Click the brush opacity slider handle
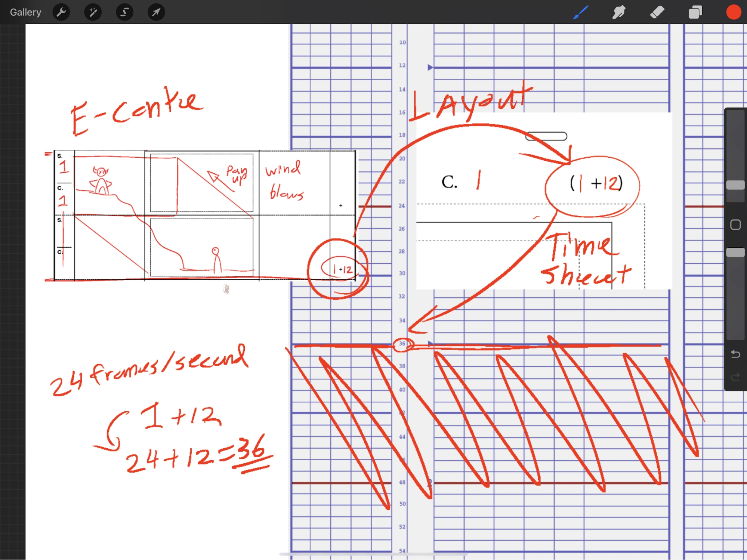This screenshot has height=560, width=747. (735, 253)
